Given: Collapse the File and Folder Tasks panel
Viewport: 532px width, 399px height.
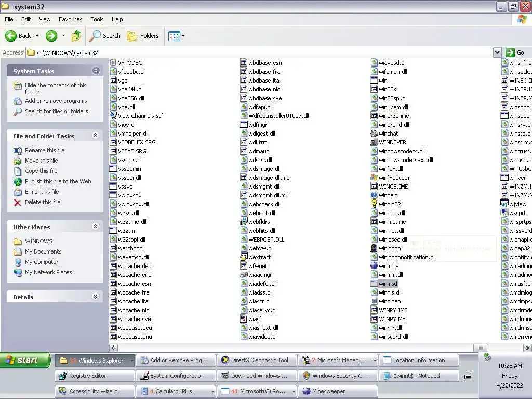Looking at the screenshot, I should (96, 136).
